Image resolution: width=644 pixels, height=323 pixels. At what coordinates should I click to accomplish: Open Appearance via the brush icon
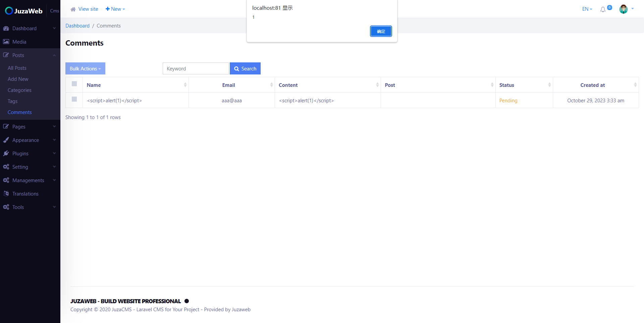[x=6, y=140]
